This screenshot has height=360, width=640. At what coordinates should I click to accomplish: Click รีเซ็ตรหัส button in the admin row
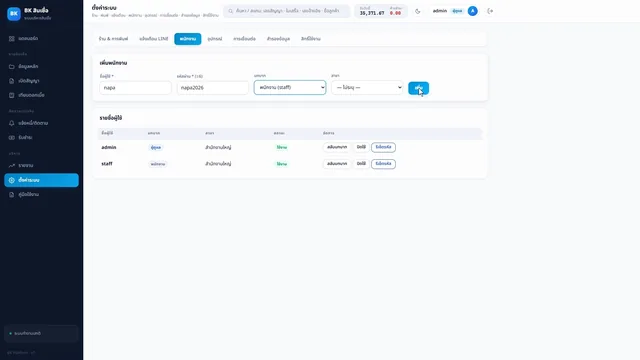pos(383,147)
